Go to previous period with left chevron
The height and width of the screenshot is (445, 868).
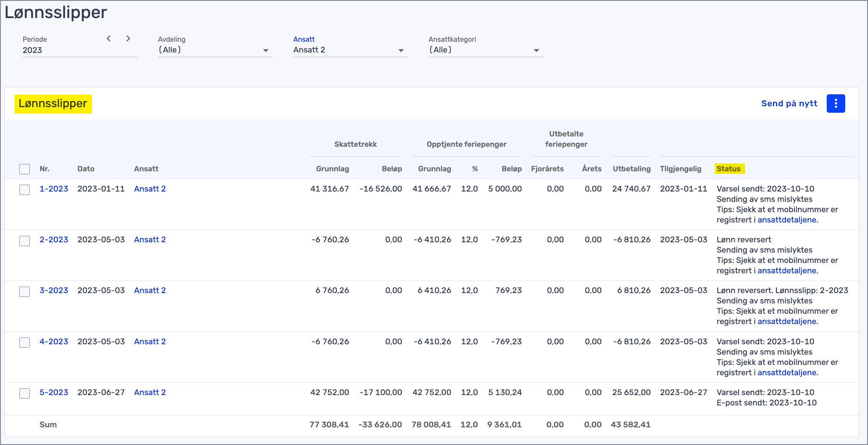click(x=109, y=39)
